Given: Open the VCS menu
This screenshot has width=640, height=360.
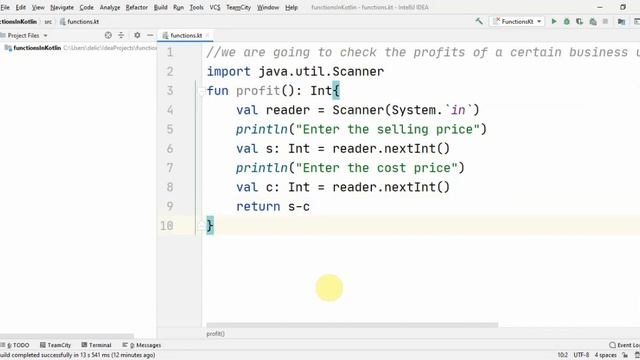Looking at the screenshot, I should coord(215,7).
